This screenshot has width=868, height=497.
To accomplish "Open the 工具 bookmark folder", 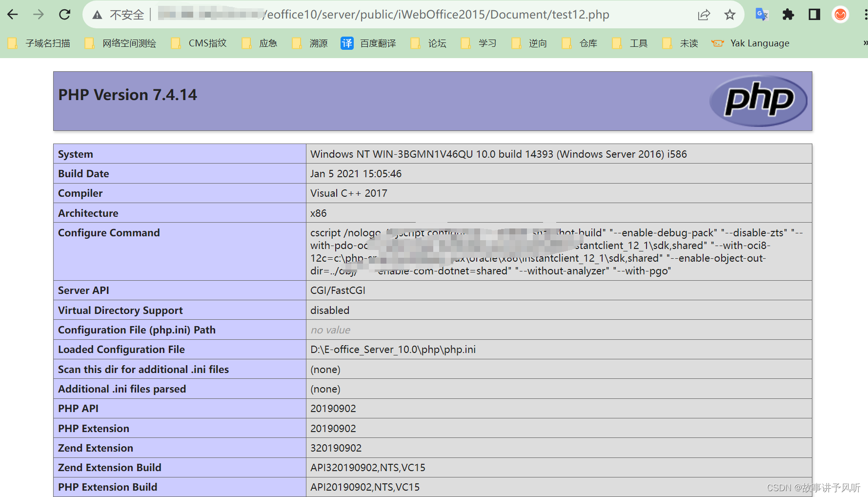I will [630, 43].
